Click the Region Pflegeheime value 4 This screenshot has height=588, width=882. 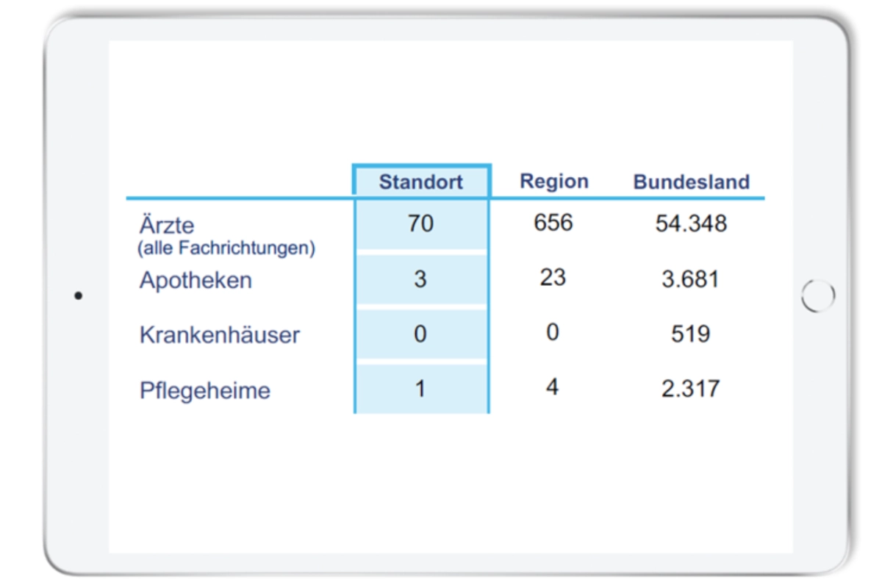[553, 387]
